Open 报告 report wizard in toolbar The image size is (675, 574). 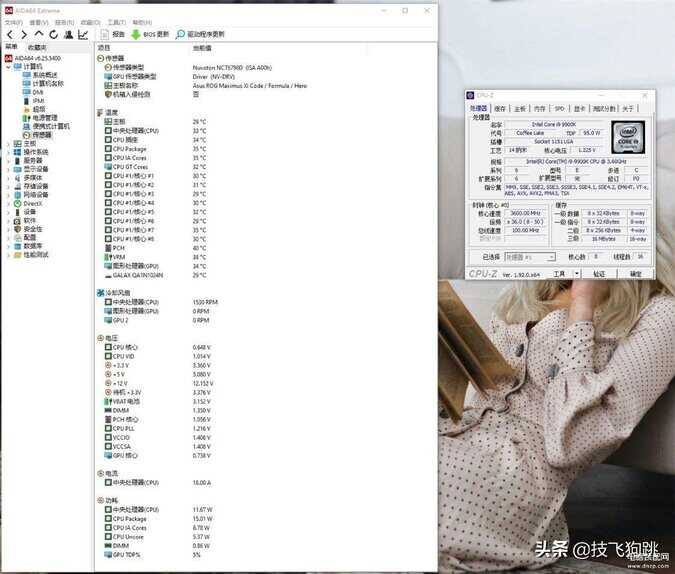click(x=112, y=34)
